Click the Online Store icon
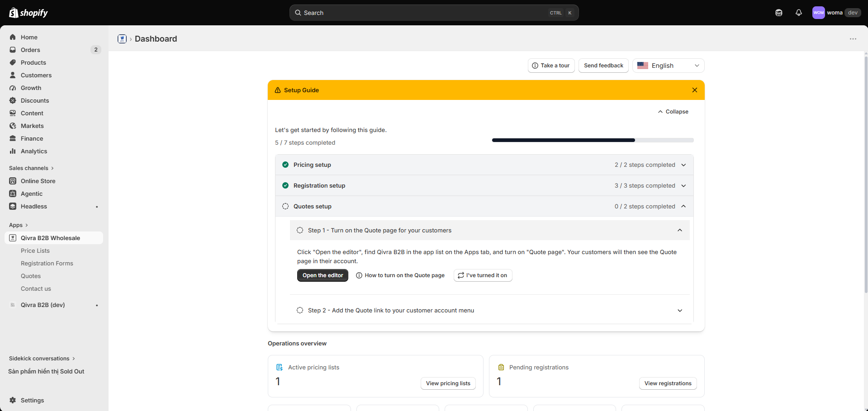The width and height of the screenshot is (868, 411). [x=13, y=181]
